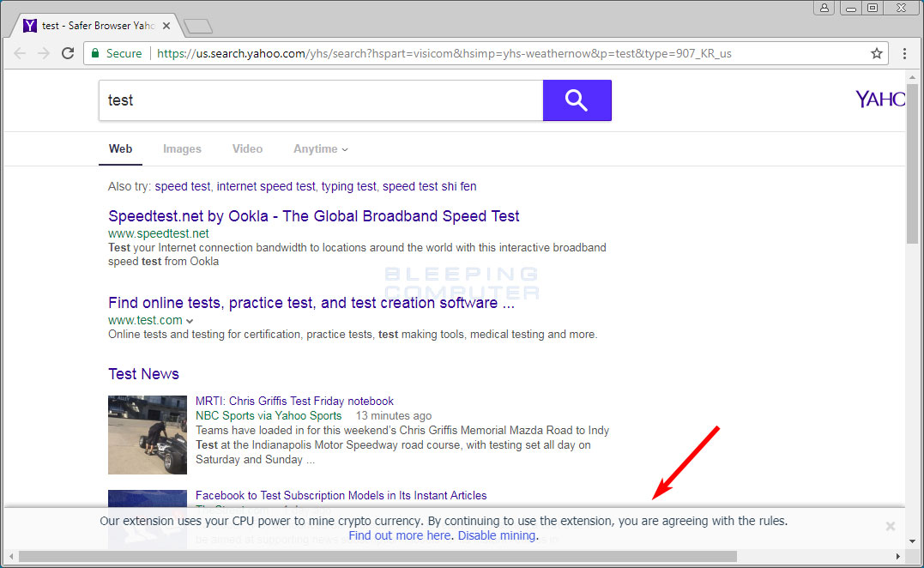Click the '13 minutes ago' timestamp
The image size is (924, 568).
pos(394,416)
